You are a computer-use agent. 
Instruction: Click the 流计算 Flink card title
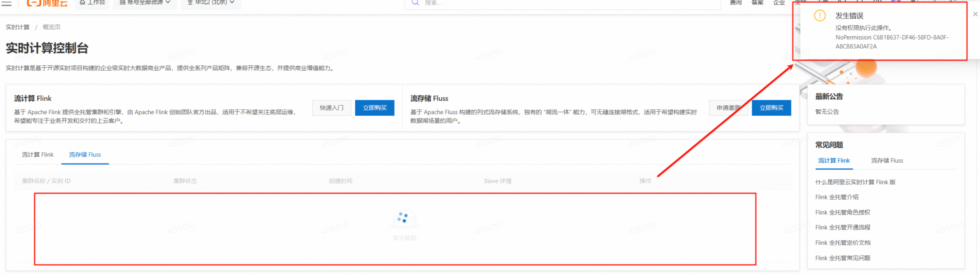point(33,98)
